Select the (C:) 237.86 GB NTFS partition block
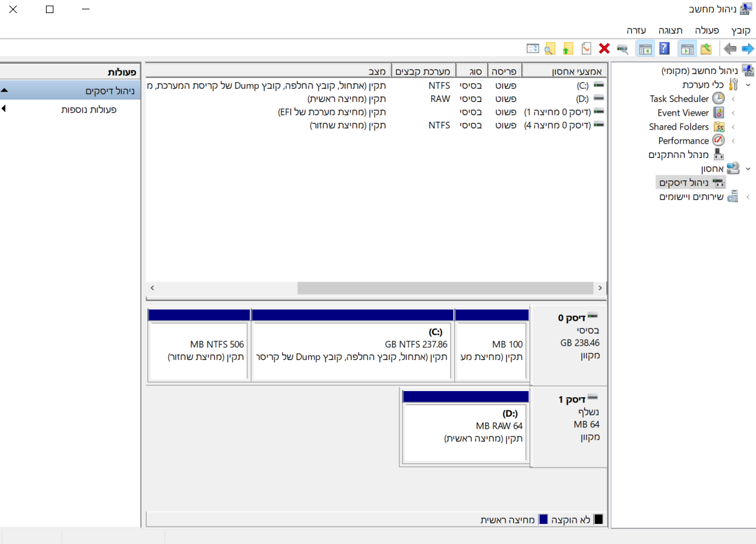 (x=352, y=345)
